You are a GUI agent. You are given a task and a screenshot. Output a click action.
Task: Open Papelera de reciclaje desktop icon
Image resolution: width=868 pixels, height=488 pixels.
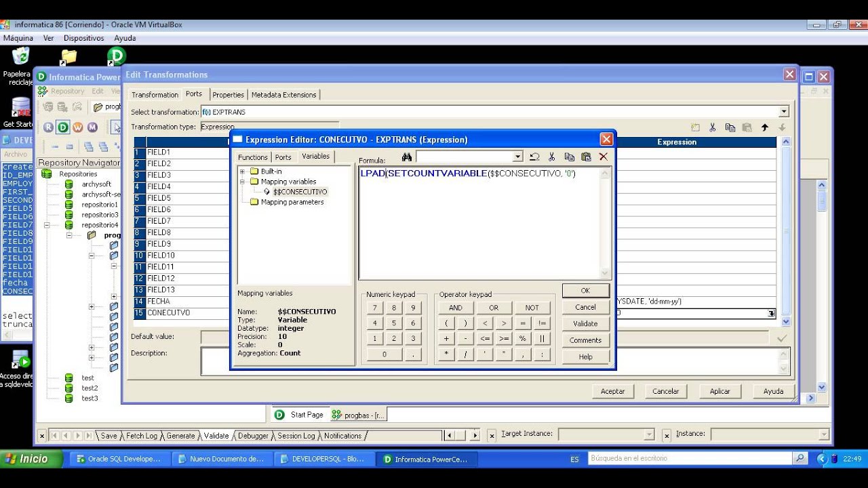coord(20,66)
